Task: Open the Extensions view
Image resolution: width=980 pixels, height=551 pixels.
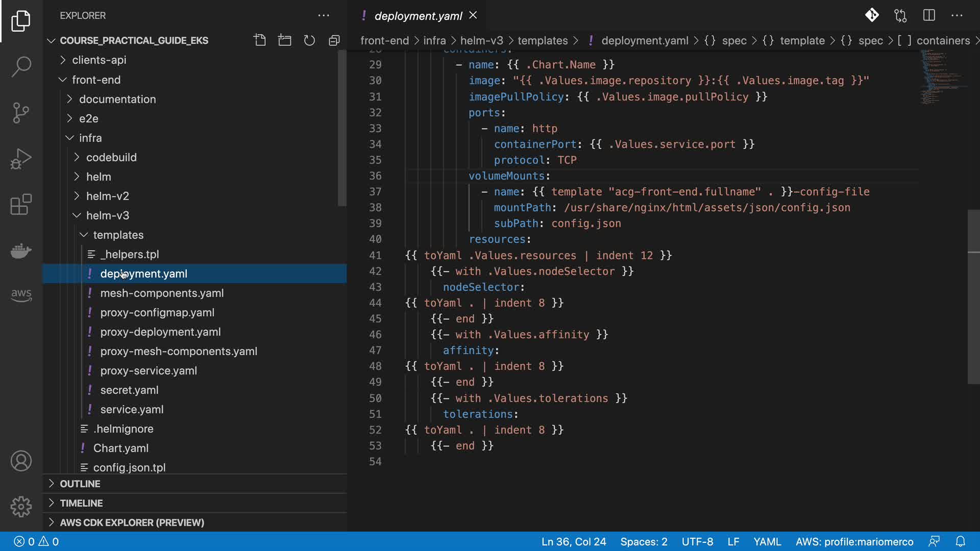Action: [21, 205]
